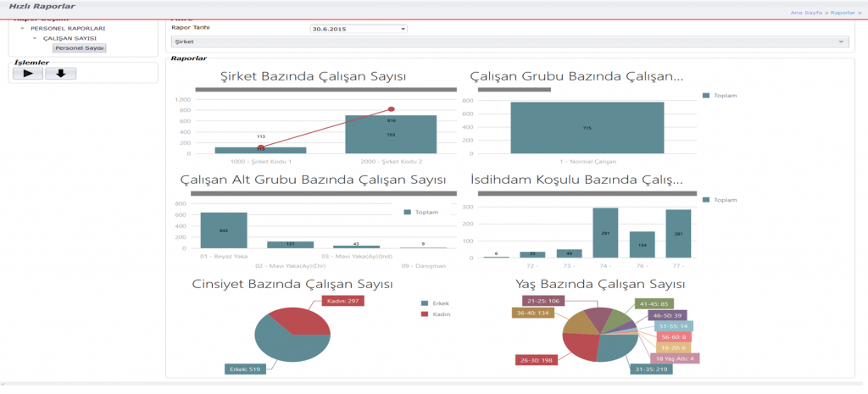The height and width of the screenshot is (394, 868).
Task: Open the Rapor Tarihi date dropdown
Action: pyautogui.click(x=403, y=29)
